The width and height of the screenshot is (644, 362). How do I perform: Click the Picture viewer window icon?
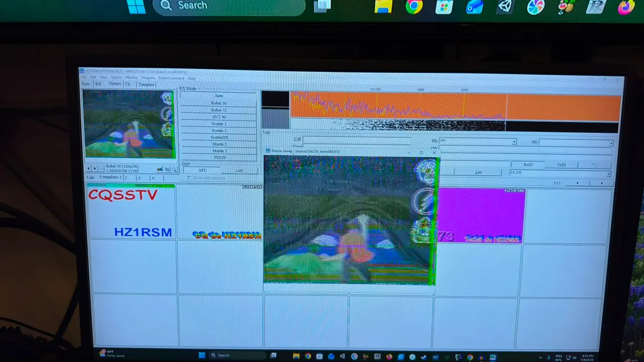[268, 150]
